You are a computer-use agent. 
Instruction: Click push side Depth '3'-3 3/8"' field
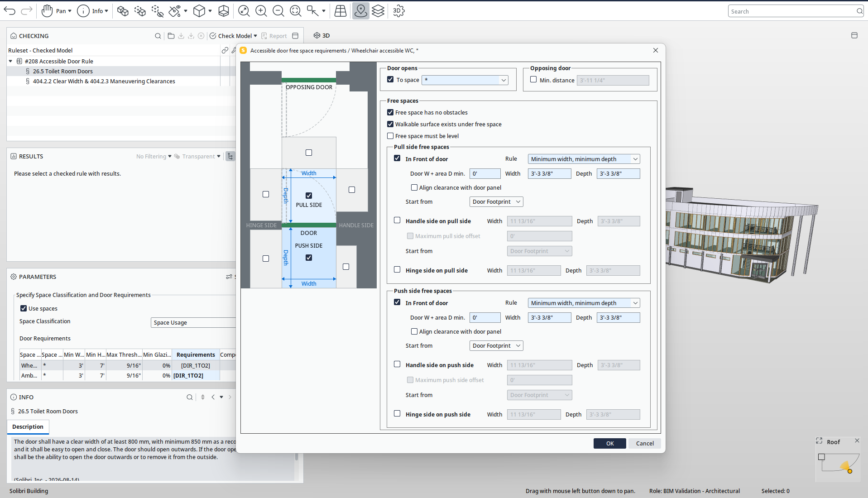(618, 317)
